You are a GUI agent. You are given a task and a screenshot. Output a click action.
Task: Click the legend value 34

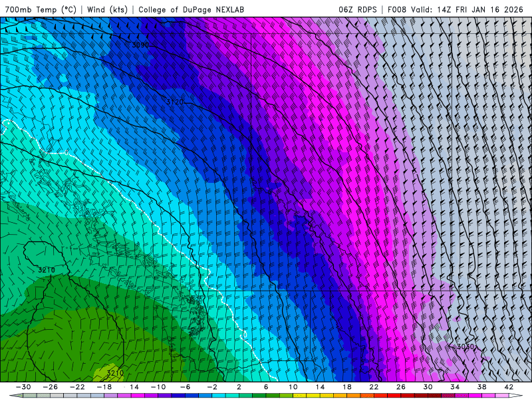455,387
